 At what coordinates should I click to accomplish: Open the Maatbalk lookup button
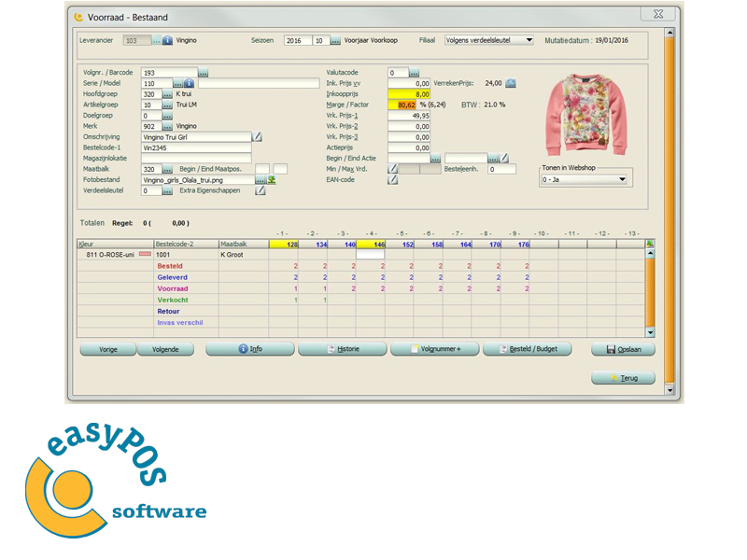click(x=167, y=169)
